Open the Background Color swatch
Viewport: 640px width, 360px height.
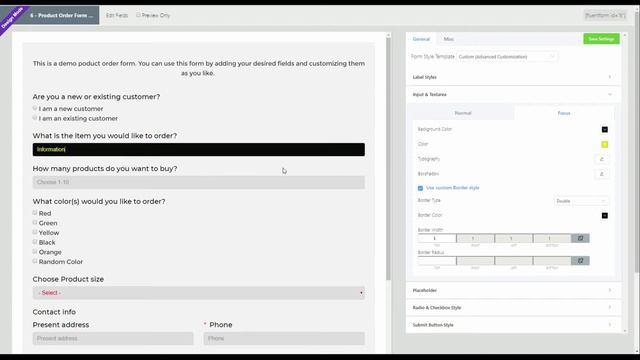(604, 129)
